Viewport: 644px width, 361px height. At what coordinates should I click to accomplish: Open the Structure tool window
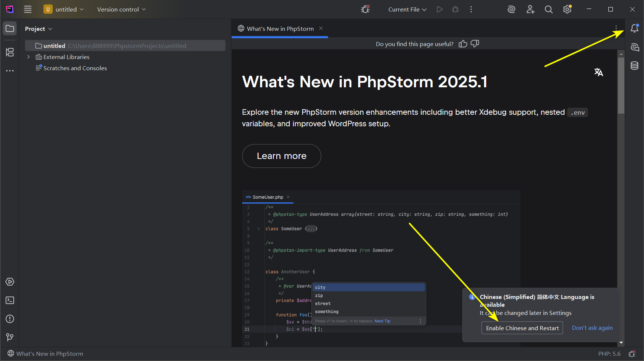coord(10,52)
